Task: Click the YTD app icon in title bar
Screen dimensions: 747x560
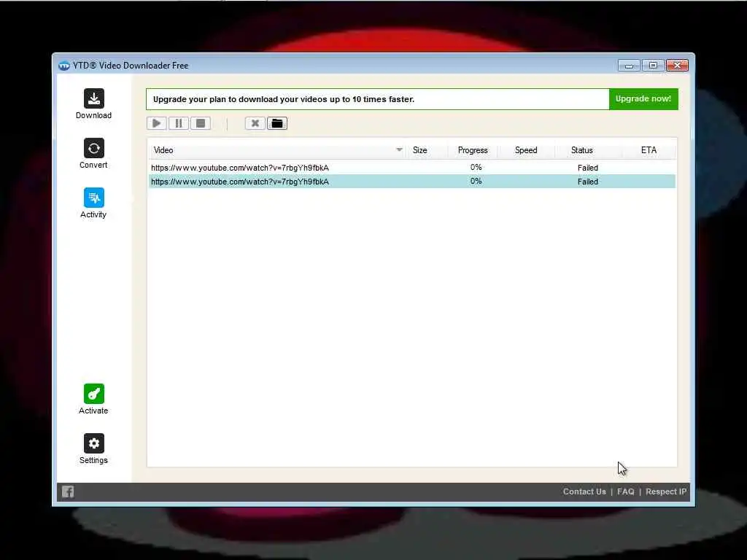Action: [x=64, y=66]
